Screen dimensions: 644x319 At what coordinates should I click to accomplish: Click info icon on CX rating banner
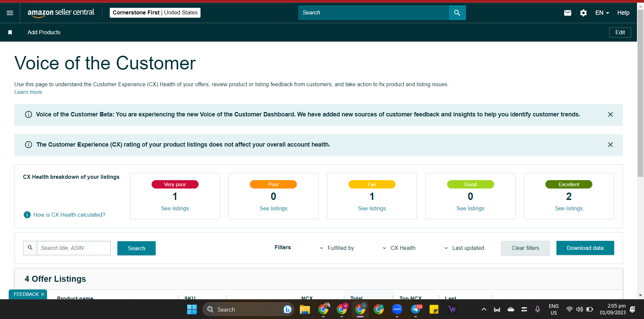click(x=29, y=145)
